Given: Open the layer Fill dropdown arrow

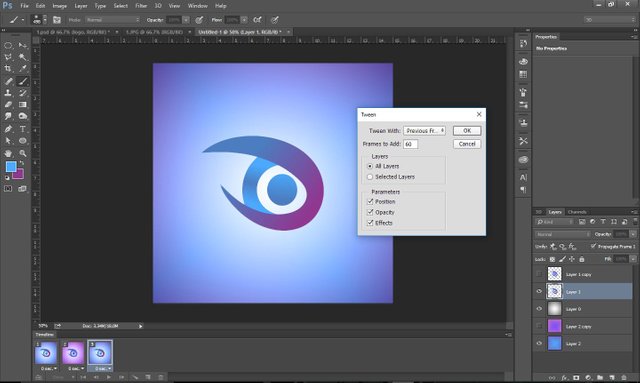Looking at the screenshot, I should pos(633,259).
